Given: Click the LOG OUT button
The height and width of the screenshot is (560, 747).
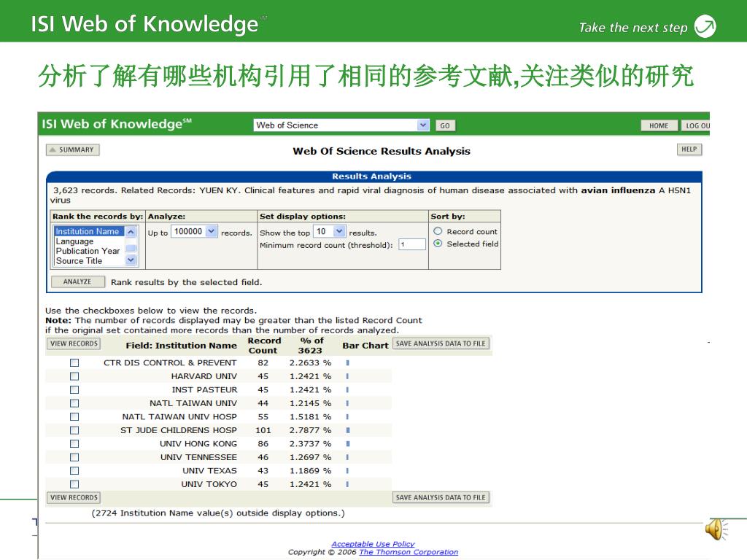Looking at the screenshot, I should coord(695,125).
